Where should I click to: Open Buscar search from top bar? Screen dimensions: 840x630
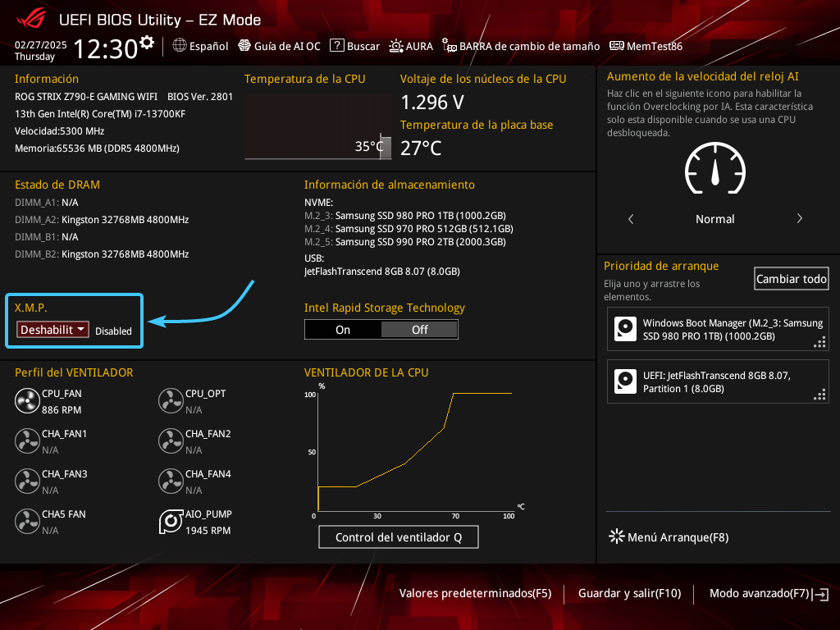(354, 47)
